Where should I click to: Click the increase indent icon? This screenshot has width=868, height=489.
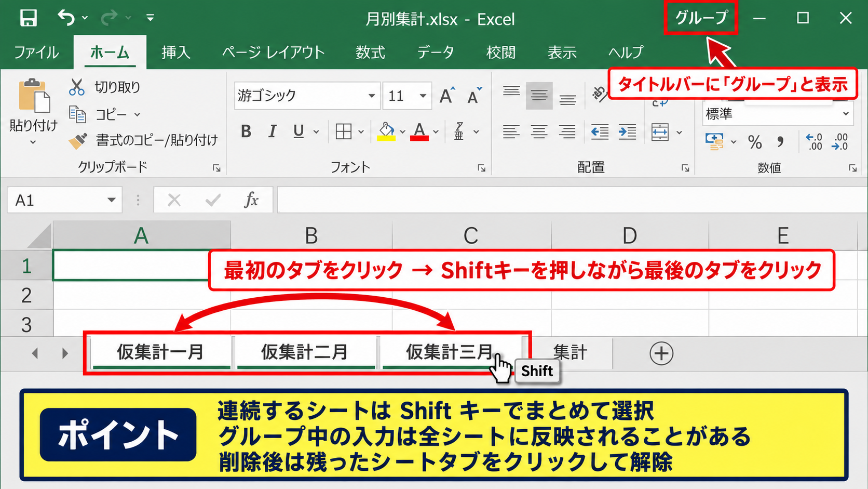coord(627,132)
